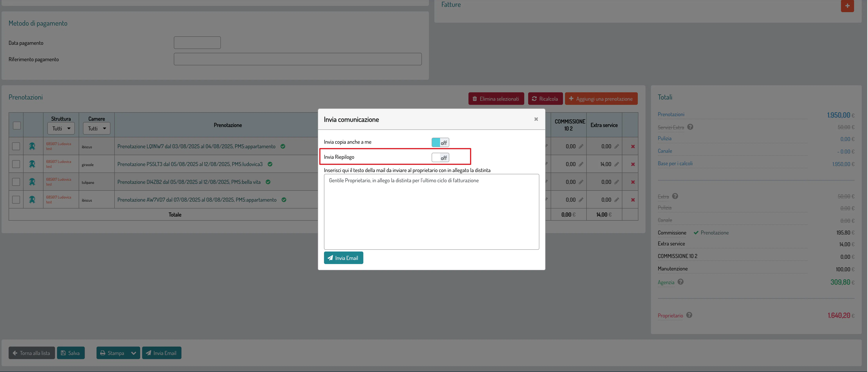The height and width of the screenshot is (372, 868).
Task: Click question mark icon beside Agenzia
Action: tap(680, 282)
